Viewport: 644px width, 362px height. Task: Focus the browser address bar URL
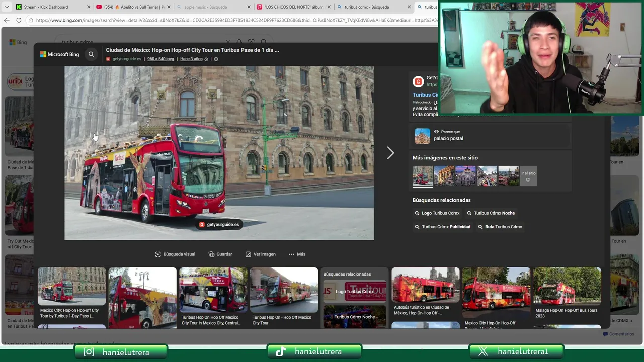[x=236, y=20]
